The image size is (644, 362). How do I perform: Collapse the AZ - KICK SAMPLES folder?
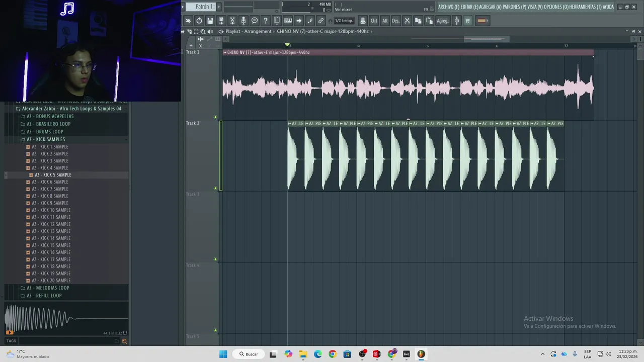(x=46, y=139)
